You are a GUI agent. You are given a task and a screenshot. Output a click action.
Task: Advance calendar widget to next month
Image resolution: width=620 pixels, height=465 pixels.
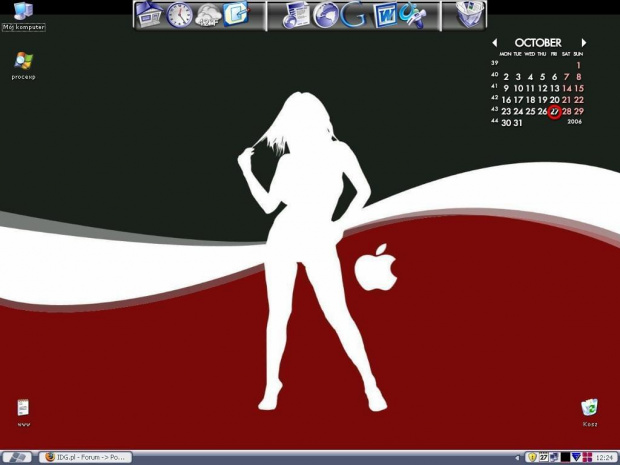(x=584, y=43)
